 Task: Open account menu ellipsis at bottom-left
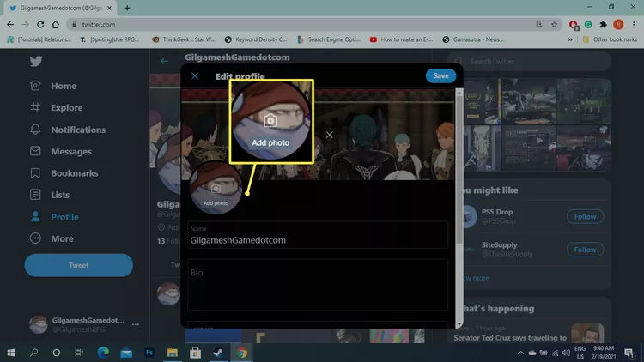click(x=135, y=324)
